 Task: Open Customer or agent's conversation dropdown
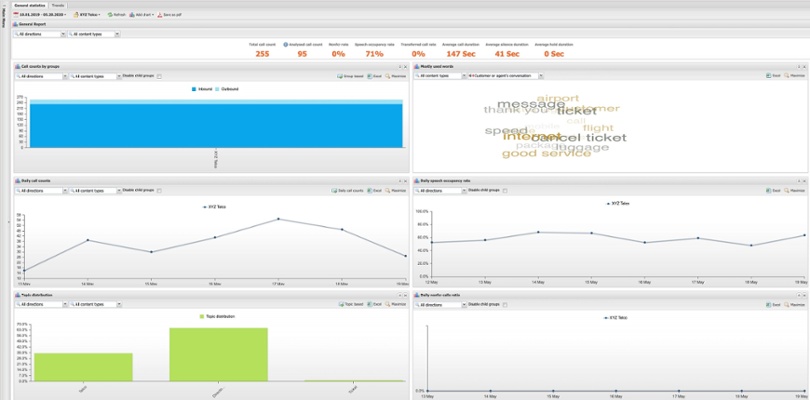505,76
